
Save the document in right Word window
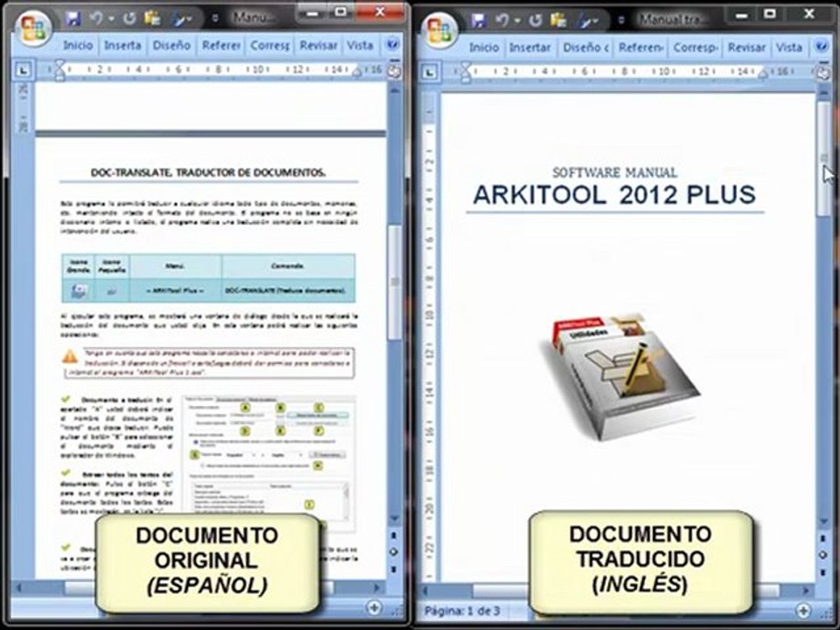click(479, 20)
